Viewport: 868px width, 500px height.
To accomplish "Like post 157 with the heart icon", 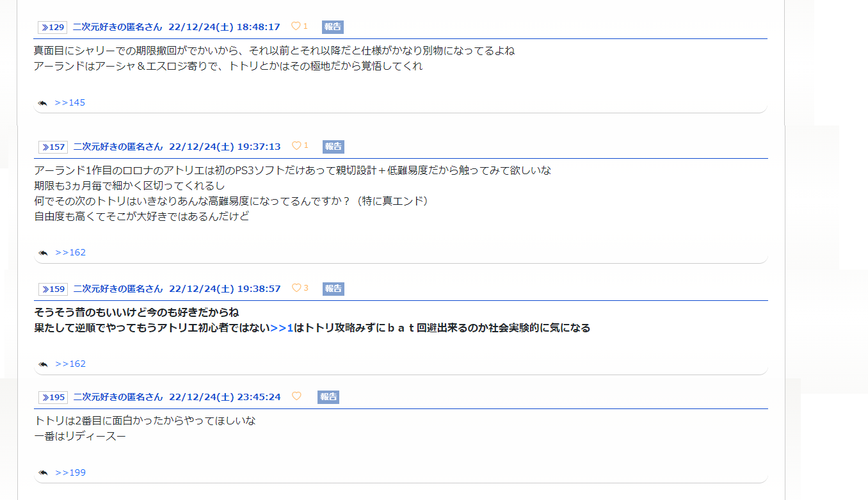I will tap(296, 146).
